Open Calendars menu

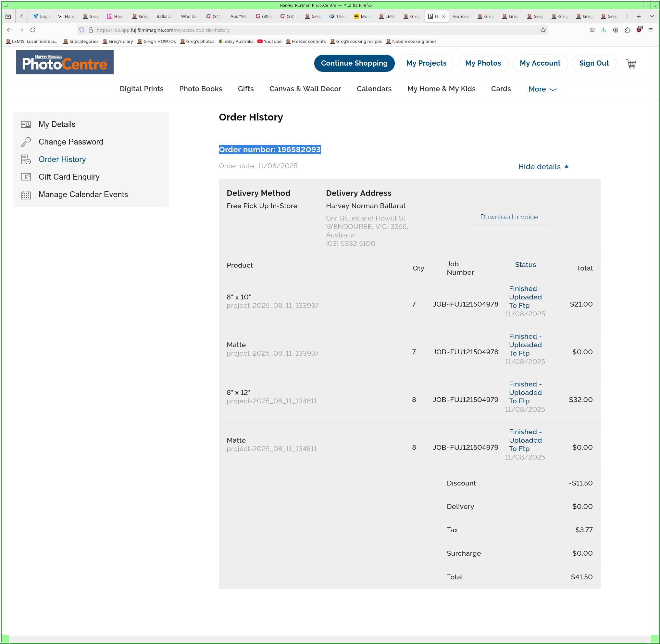click(x=374, y=89)
